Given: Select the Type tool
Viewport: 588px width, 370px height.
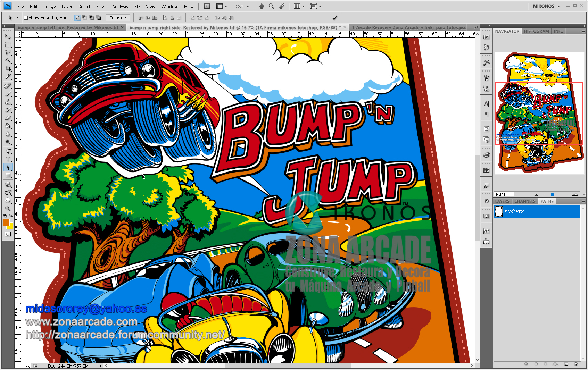Looking at the screenshot, I should pos(8,159).
